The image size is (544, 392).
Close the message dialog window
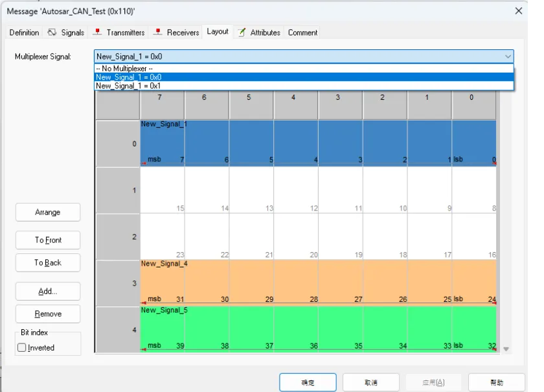click(517, 10)
